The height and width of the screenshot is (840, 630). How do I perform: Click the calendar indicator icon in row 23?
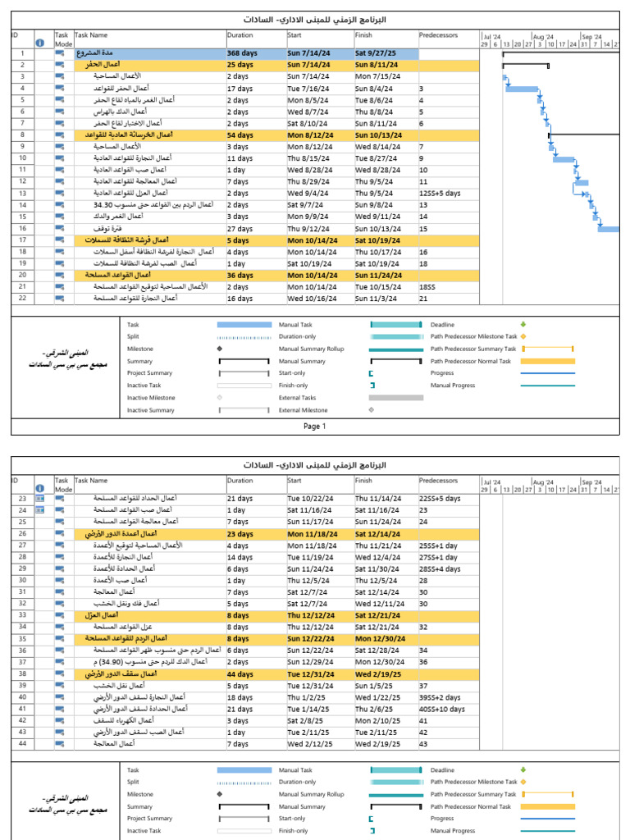click(x=39, y=498)
